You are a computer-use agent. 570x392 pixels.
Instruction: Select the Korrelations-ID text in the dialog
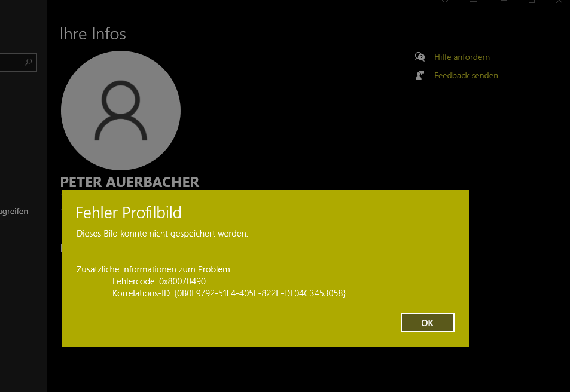(x=229, y=293)
